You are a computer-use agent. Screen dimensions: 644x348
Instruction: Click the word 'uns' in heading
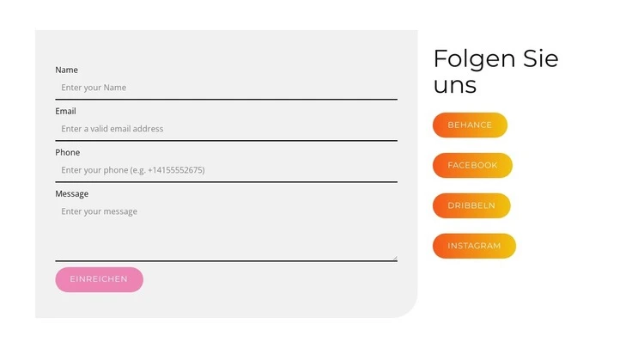click(x=454, y=86)
